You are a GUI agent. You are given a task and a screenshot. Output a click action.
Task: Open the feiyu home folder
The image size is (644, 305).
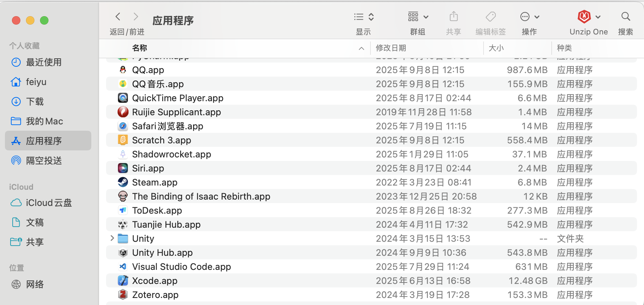48,82
